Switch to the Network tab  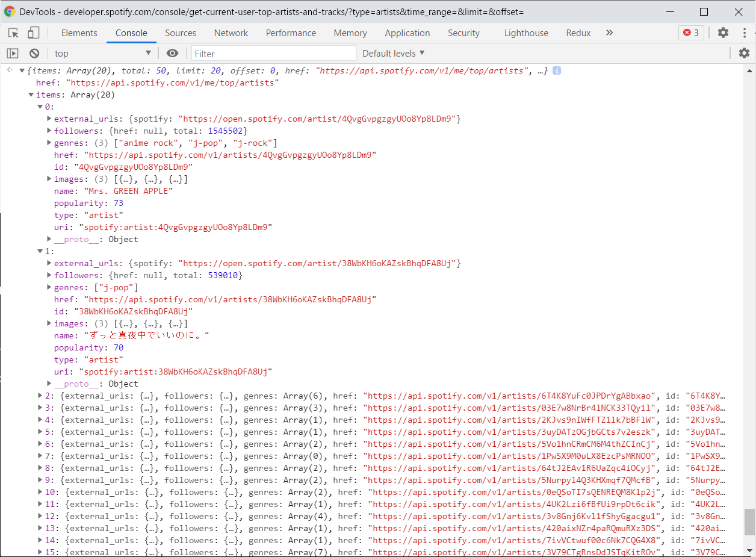pyautogui.click(x=231, y=33)
